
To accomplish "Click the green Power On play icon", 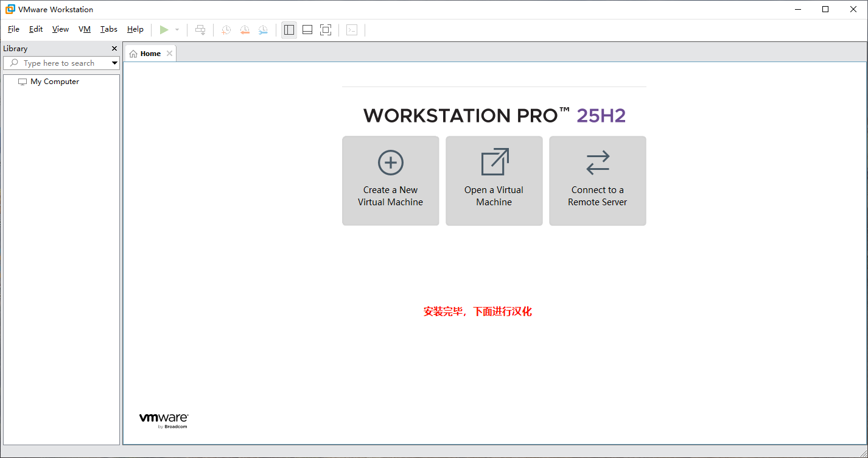I will click(164, 29).
